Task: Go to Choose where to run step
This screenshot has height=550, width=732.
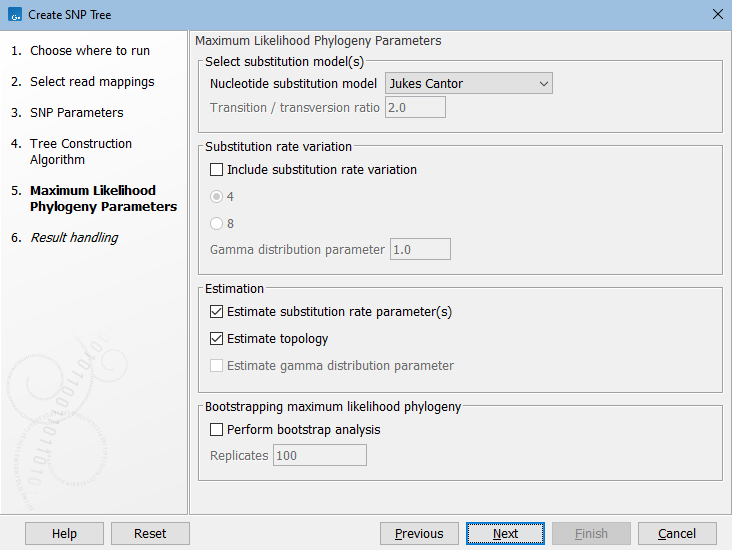Action: click(89, 51)
